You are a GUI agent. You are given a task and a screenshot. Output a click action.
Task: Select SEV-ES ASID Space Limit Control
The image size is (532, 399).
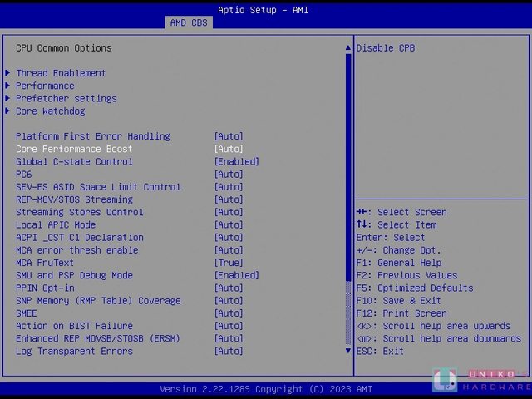coord(98,187)
